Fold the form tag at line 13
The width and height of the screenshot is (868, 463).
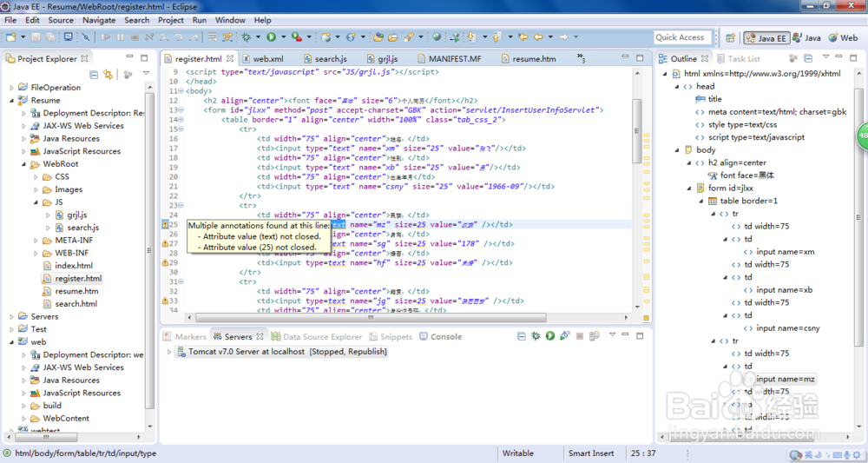click(x=181, y=109)
